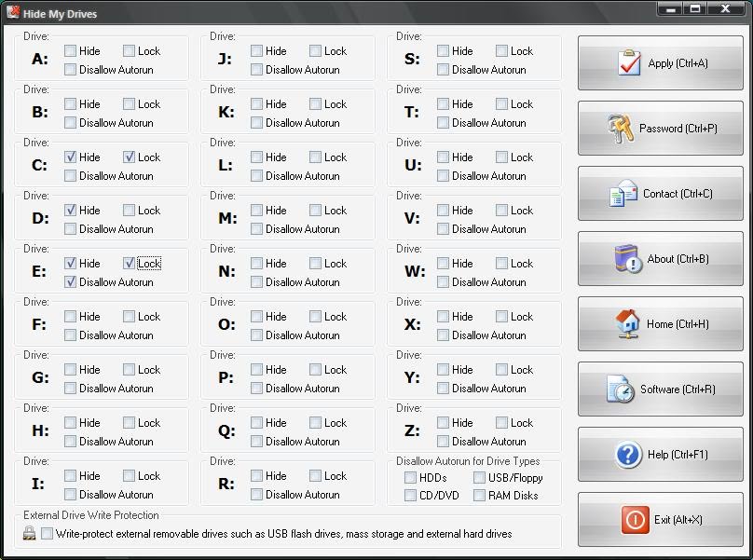Enable Lock for drive D:

click(129, 211)
